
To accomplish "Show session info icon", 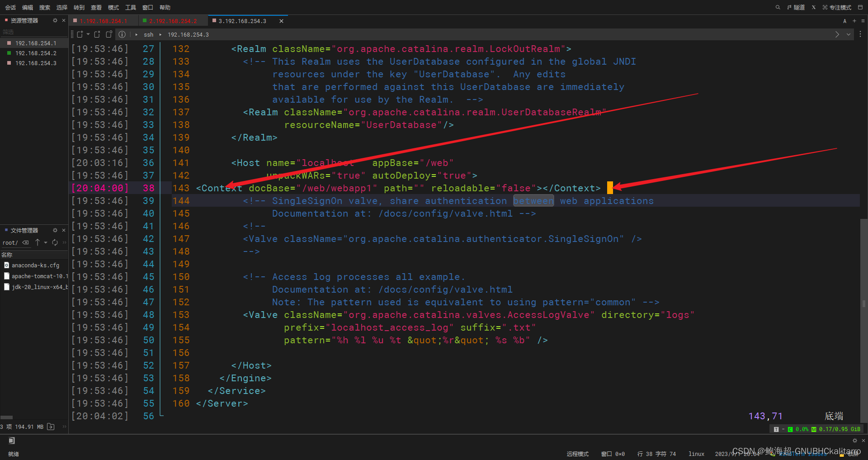I will point(122,34).
